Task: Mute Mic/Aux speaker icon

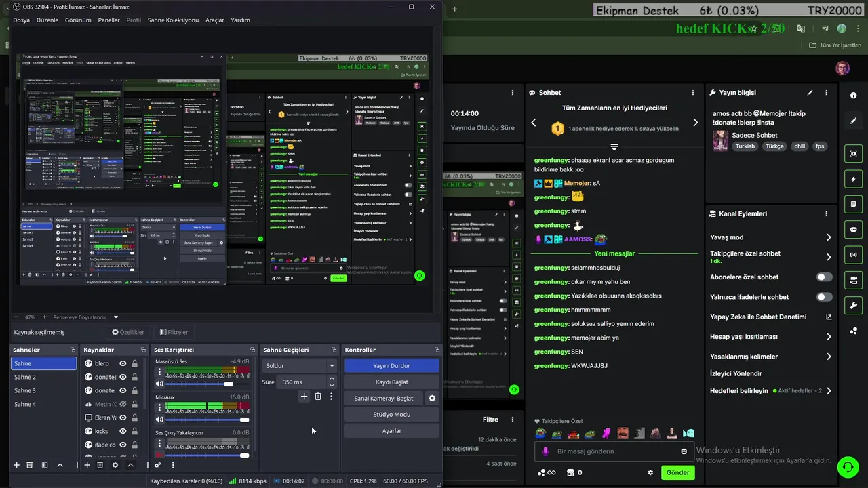Action: point(159,420)
